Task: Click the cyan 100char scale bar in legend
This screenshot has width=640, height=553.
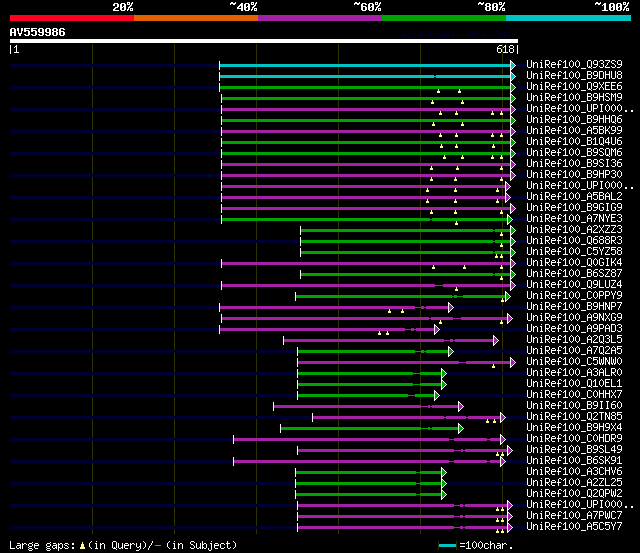Action: 447,546
